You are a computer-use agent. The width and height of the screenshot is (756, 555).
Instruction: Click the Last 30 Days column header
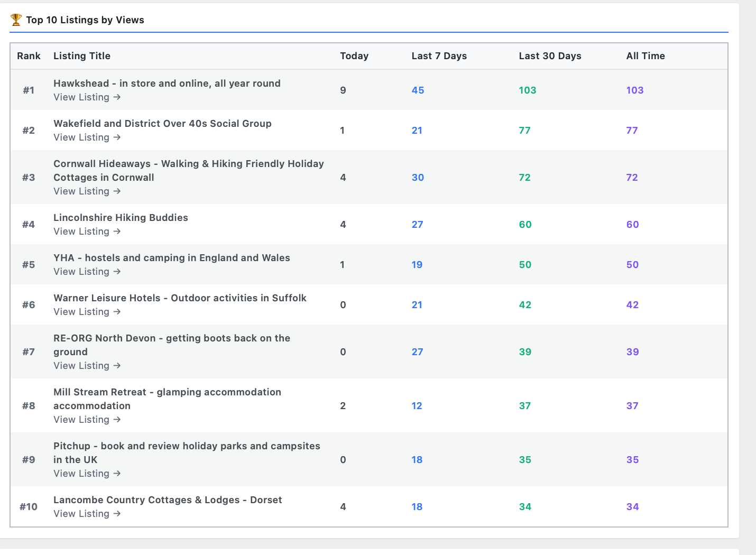tap(550, 56)
